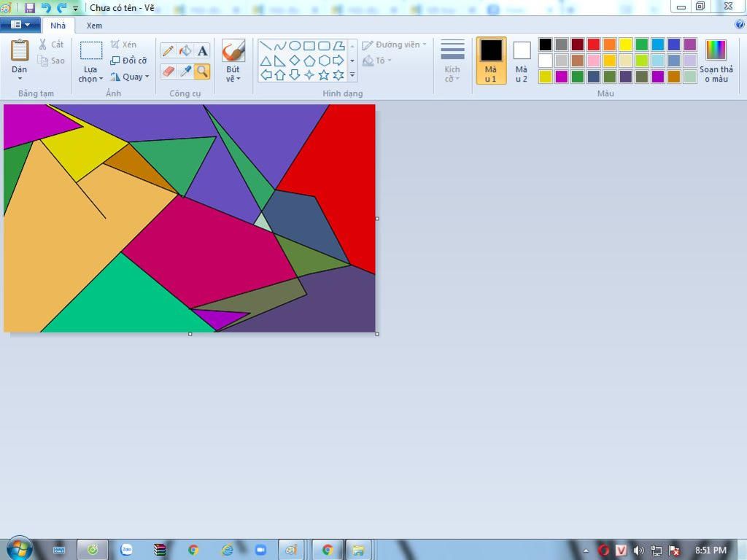Choose the Triangle shape

(266, 61)
